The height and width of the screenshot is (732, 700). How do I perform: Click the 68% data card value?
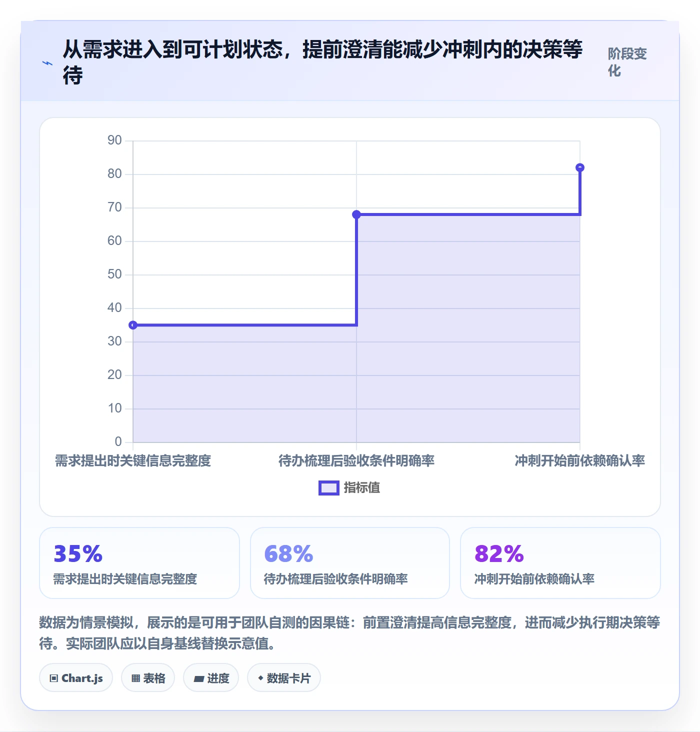pyautogui.click(x=288, y=554)
